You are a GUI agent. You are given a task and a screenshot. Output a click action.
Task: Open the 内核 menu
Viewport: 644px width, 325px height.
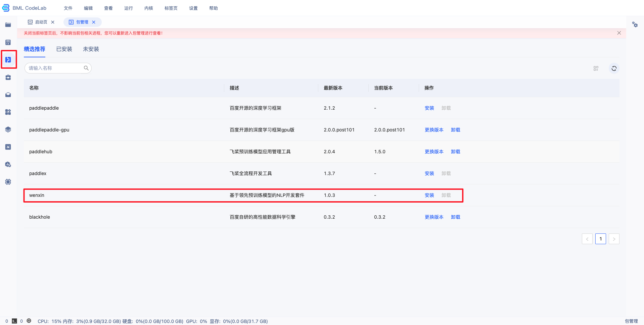[149, 8]
